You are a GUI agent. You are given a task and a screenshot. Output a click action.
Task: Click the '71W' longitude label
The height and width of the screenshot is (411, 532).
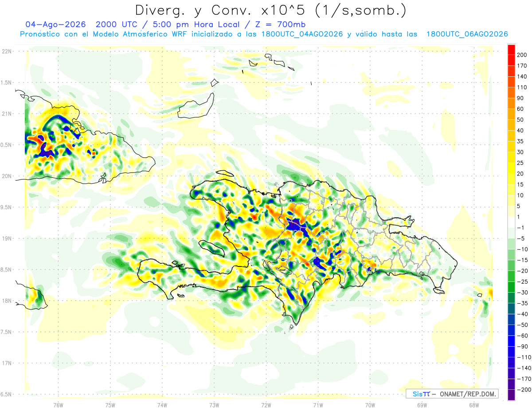pos(318,405)
